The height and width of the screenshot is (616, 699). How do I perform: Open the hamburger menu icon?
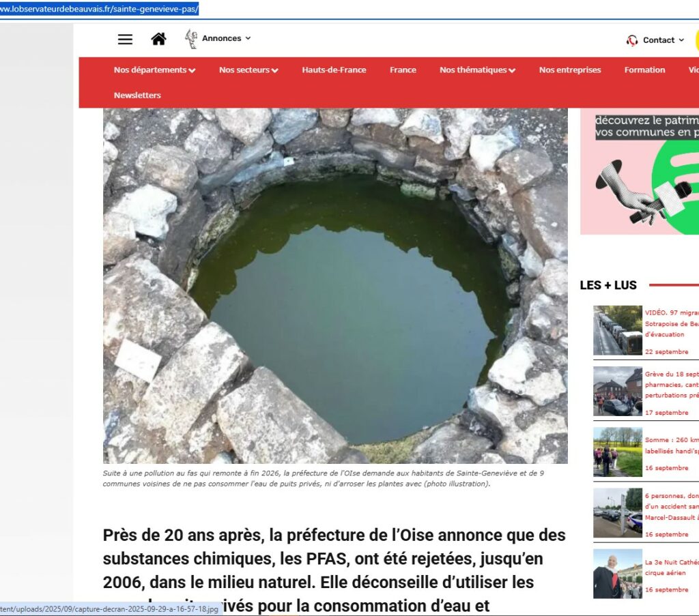tap(125, 40)
